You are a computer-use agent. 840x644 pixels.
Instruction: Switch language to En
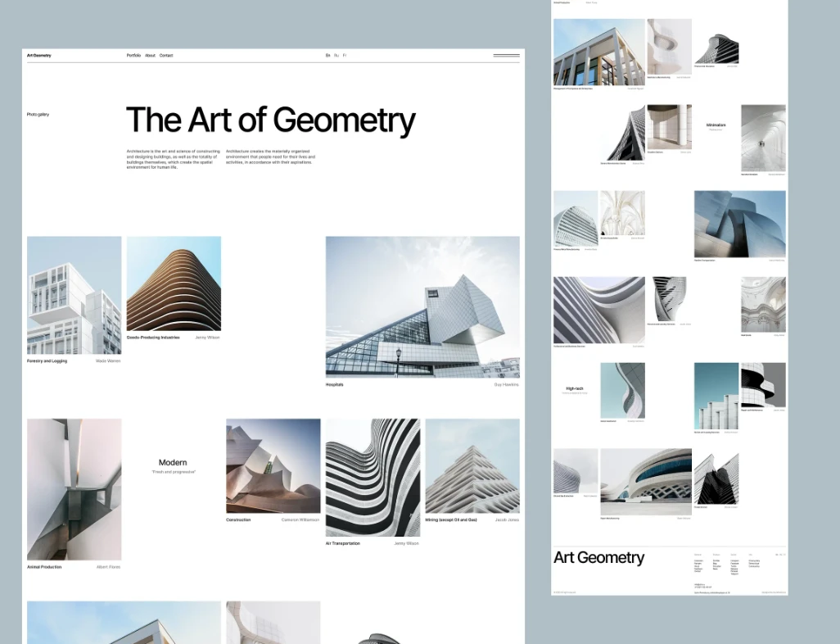coord(327,55)
